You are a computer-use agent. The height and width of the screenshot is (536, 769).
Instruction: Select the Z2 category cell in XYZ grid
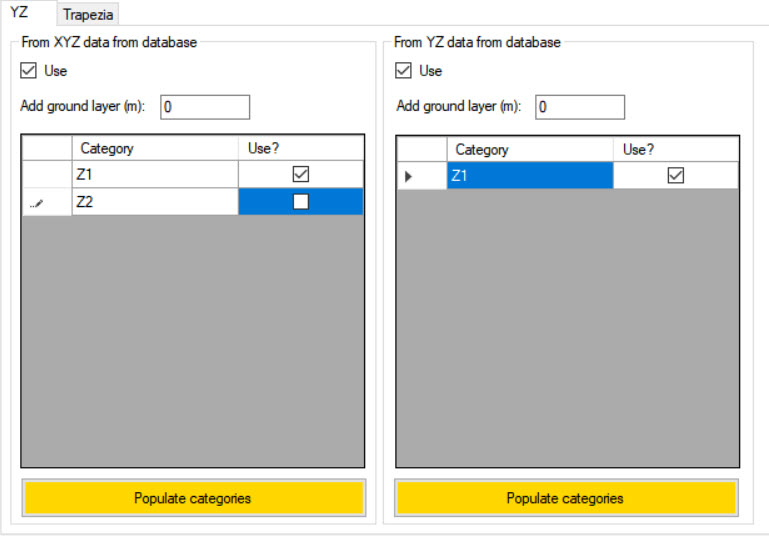(x=155, y=201)
